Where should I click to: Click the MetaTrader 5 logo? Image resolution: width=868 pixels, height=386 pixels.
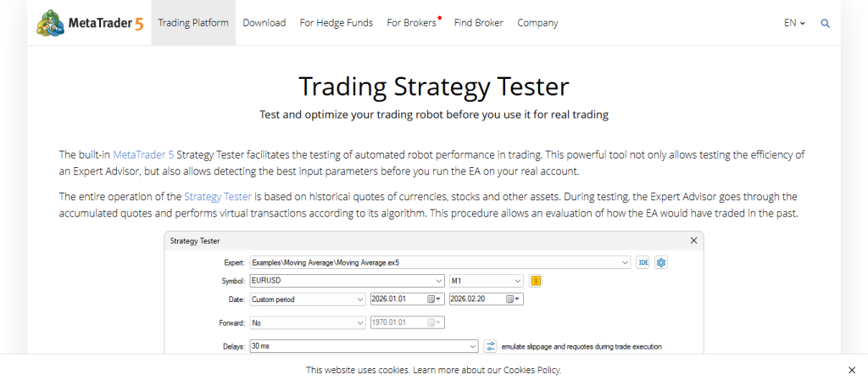[x=90, y=23]
